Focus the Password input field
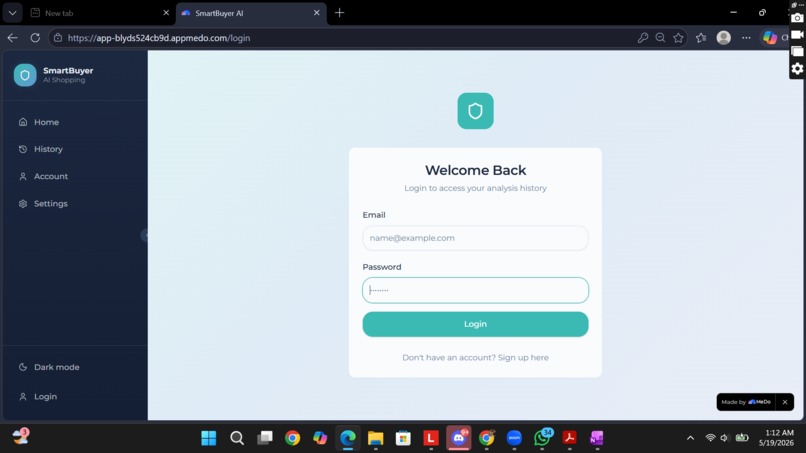 point(475,290)
